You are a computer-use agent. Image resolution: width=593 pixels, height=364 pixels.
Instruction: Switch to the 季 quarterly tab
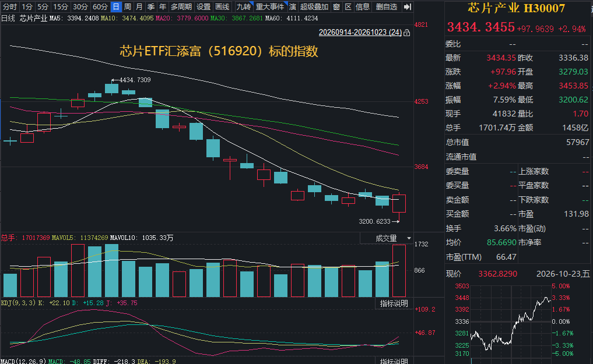(151, 7)
